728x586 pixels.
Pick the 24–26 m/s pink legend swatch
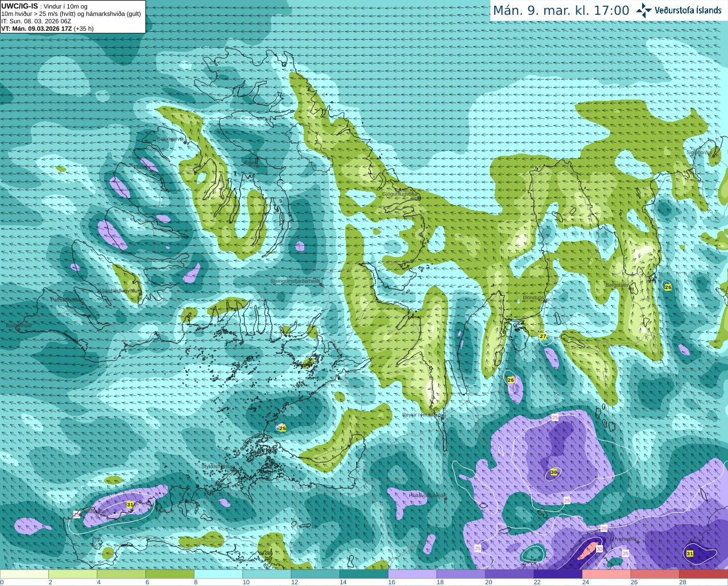pos(606,574)
